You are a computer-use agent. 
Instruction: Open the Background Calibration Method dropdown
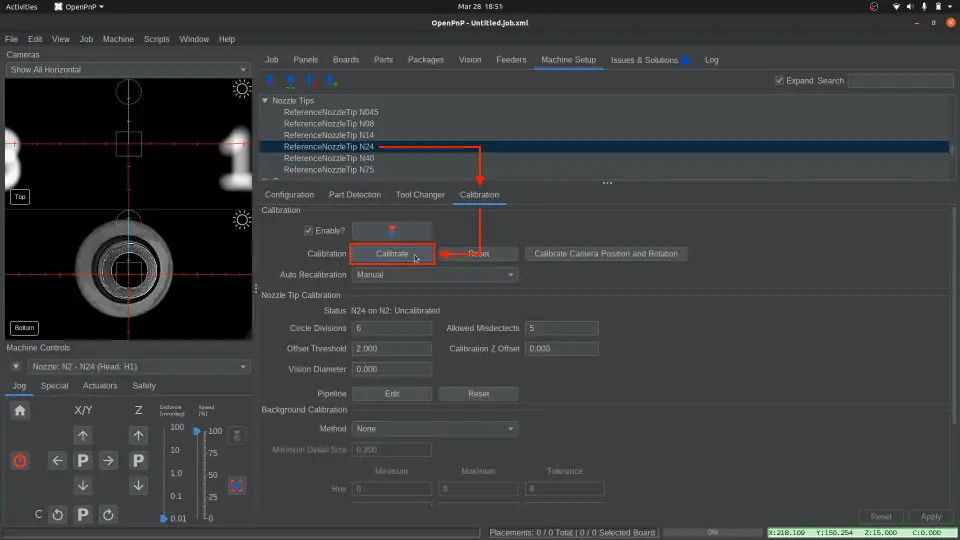click(x=434, y=429)
